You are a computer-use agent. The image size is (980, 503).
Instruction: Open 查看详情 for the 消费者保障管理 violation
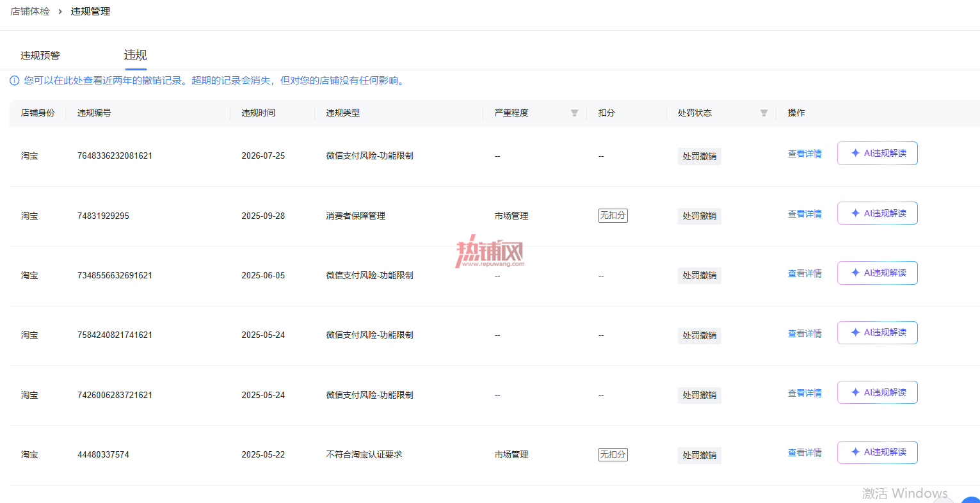(x=805, y=214)
